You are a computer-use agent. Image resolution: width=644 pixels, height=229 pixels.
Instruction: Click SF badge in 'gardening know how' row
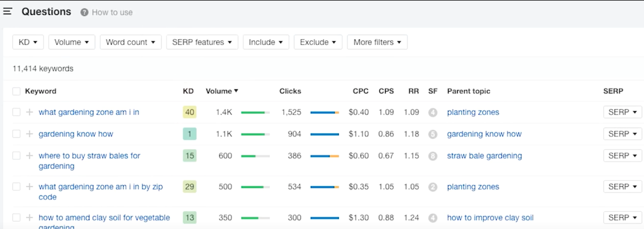pos(433,134)
